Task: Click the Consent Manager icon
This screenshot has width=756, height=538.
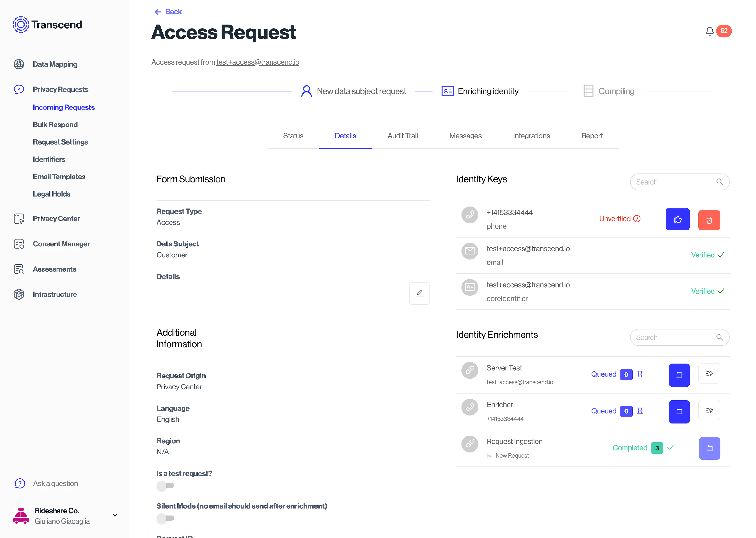Action: pos(19,244)
